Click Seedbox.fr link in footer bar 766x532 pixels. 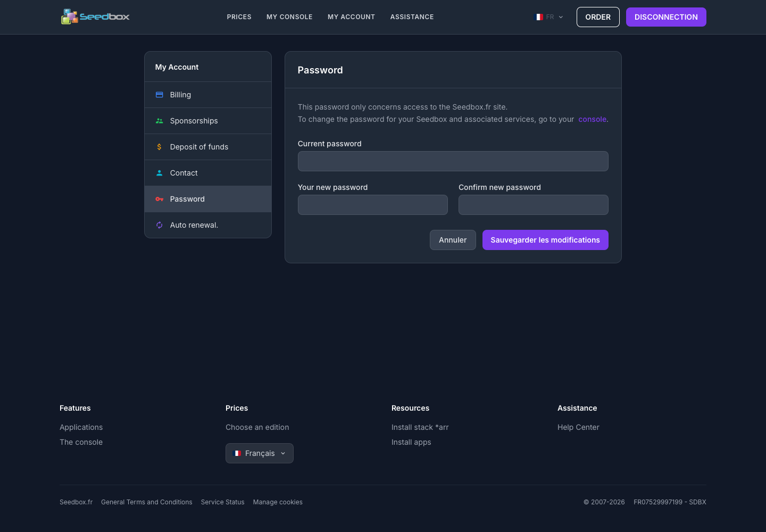click(76, 502)
